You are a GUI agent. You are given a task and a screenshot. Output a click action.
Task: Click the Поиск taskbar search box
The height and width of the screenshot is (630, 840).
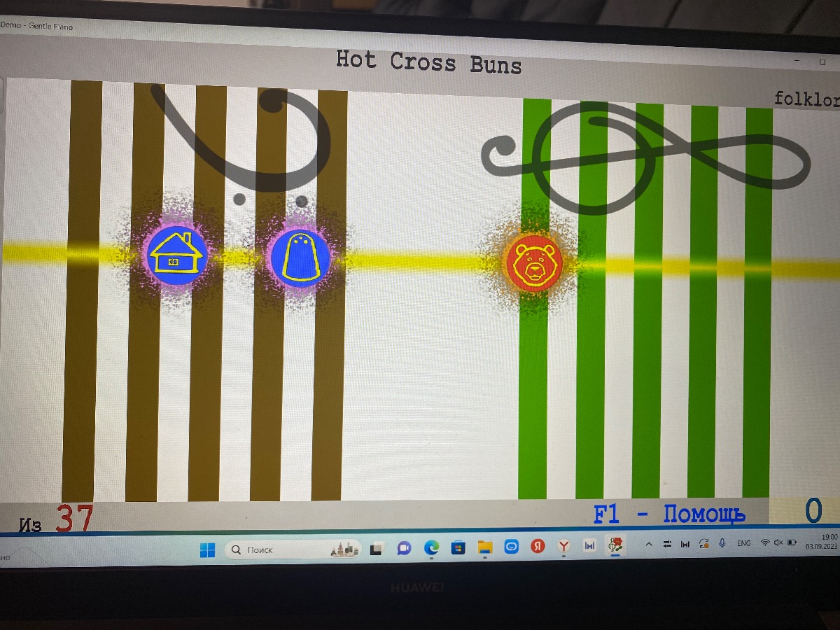coord(293,549)
